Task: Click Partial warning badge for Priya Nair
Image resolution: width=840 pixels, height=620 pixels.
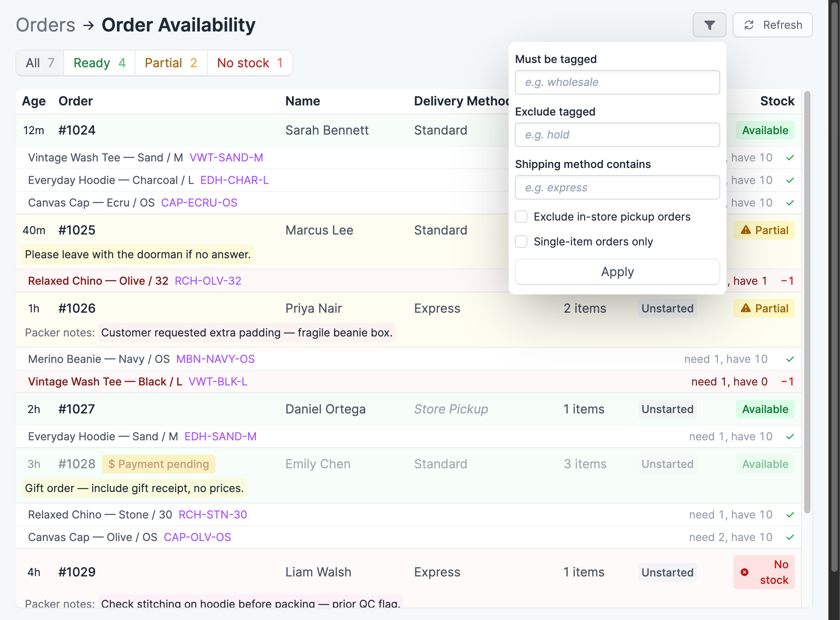Action: (x=764, y=308)
